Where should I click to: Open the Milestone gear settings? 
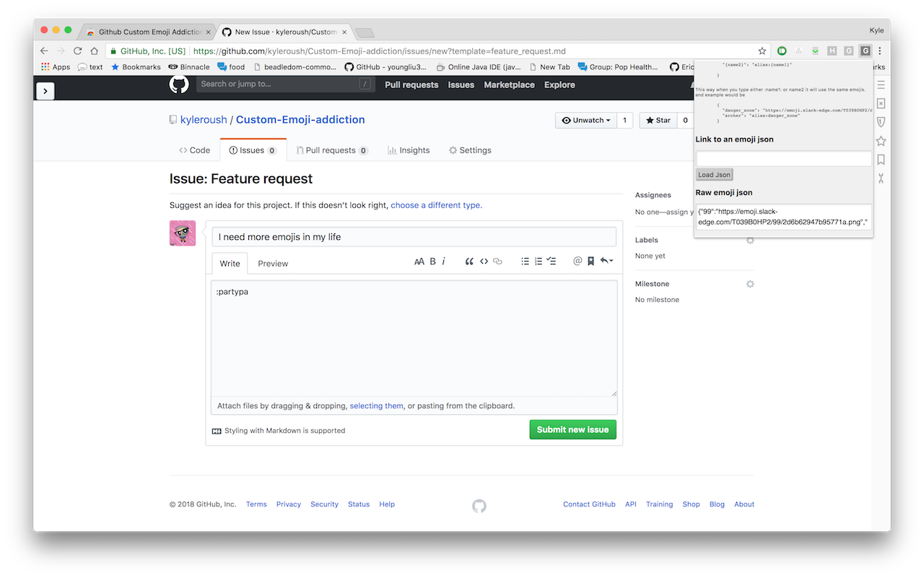point(750,284)
